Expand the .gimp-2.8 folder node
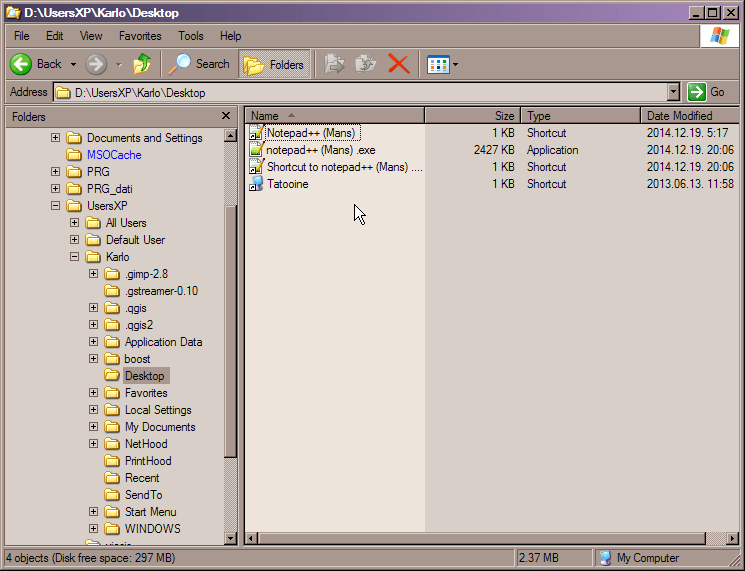 tap(94, 274)
